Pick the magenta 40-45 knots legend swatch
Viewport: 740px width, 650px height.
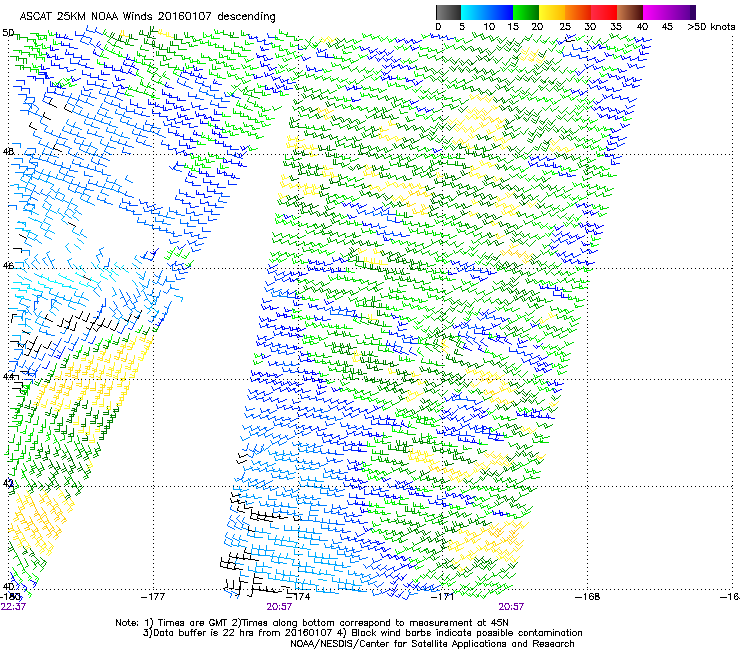(x=669, y=12)
